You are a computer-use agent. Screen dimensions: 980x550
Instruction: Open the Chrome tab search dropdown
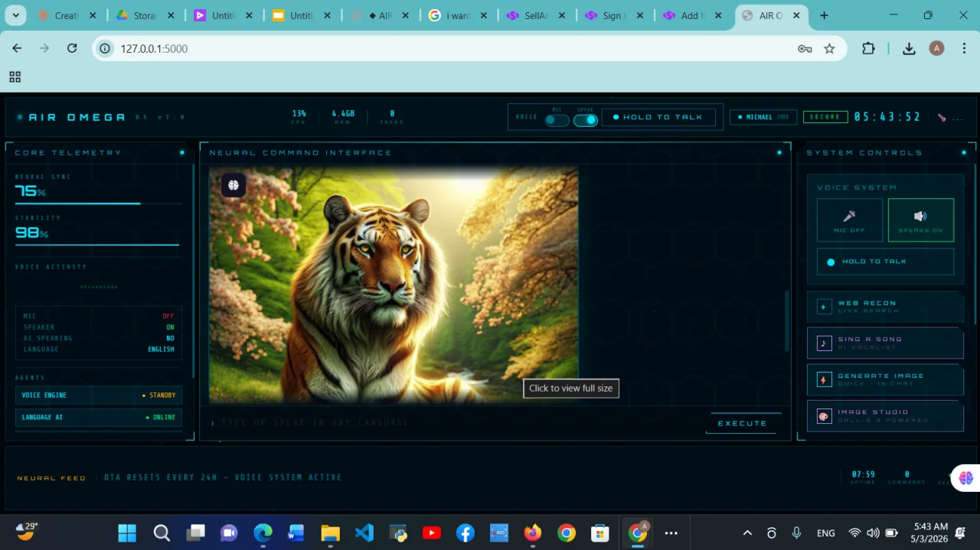15,15
